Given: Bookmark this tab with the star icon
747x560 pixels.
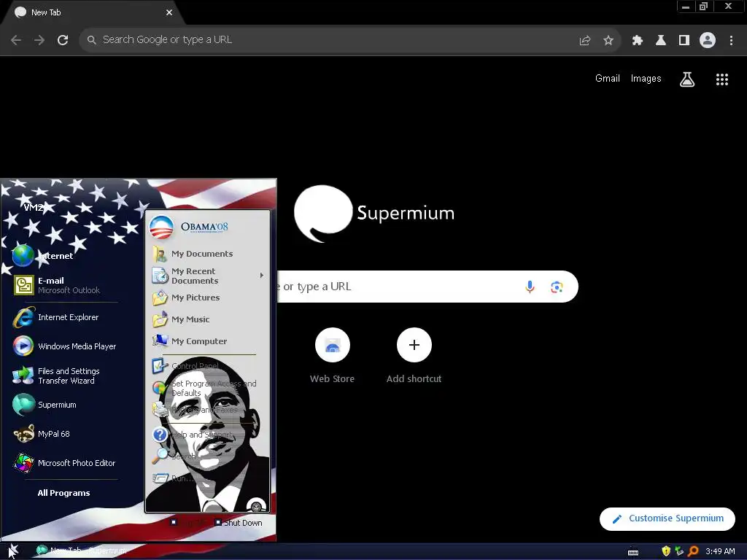Looking at the screenshot, I should coord(608,41).
